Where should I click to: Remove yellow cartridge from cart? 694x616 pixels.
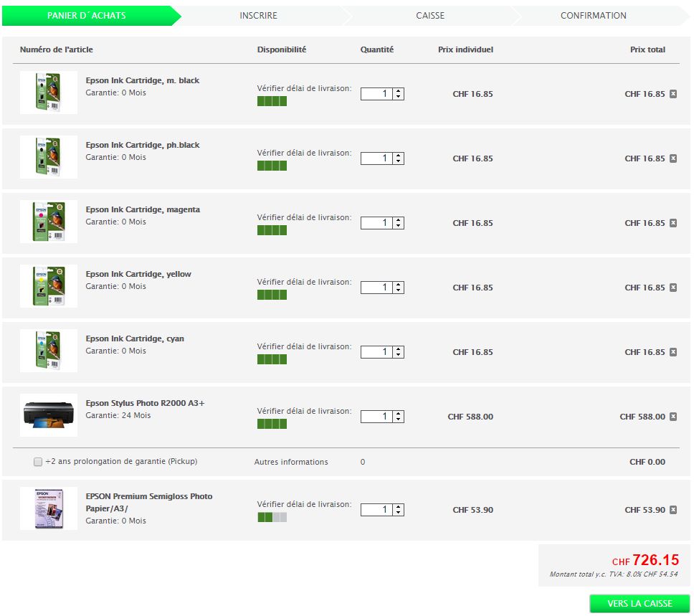(x=673, y=288)
